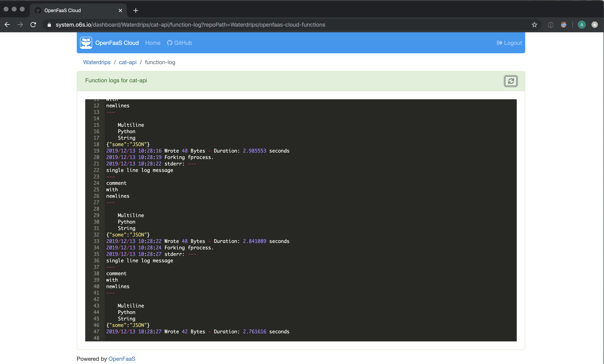Screen dimensions: 604x364
Task: Click line 15 Multiline text
Action: point(131,125)
